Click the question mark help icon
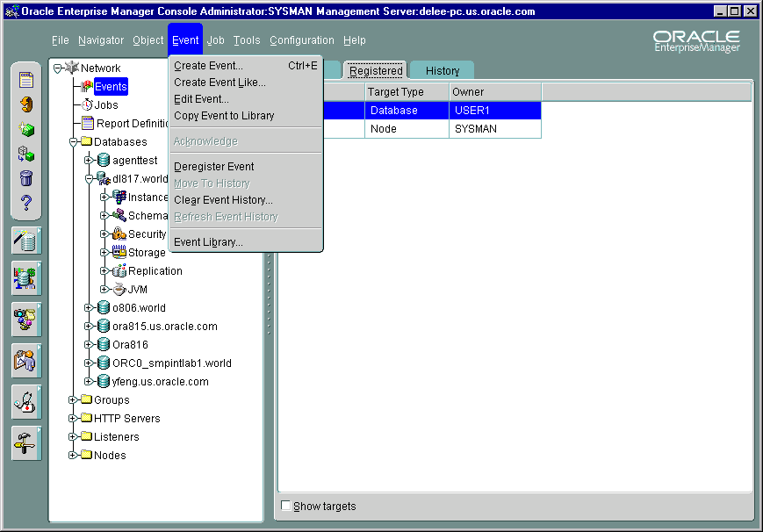763x532 pixels. (x=26, y=204)
